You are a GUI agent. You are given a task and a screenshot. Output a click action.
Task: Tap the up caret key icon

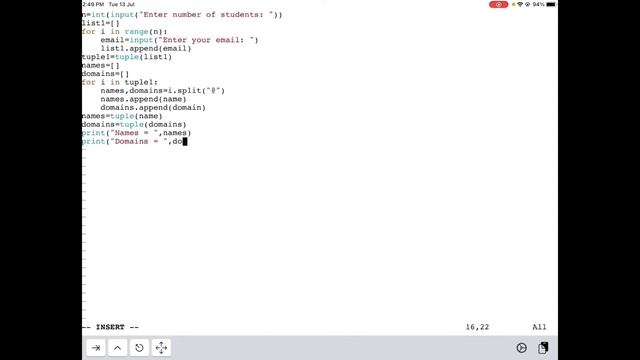click(x=118, y=348)
